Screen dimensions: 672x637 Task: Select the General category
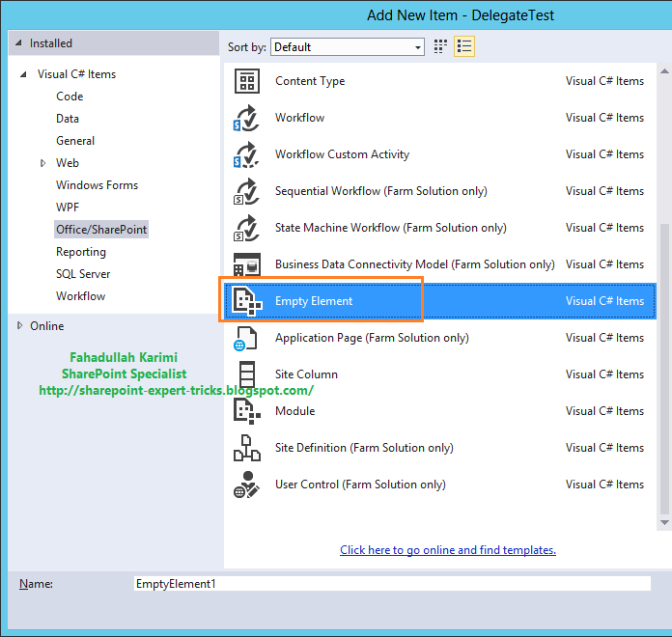(x=75, y=141)
